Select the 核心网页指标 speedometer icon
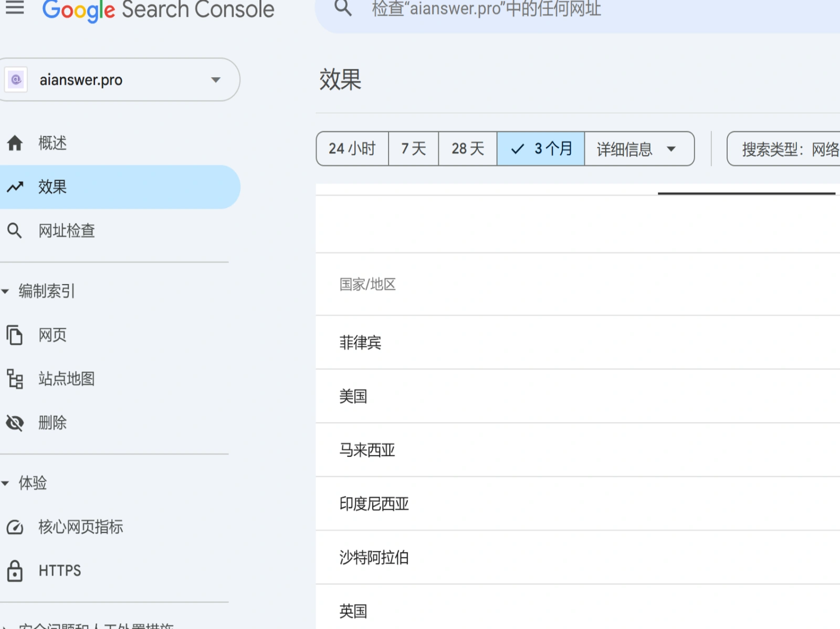Screen dimensions: 840x629 pyautogui.click(x=15, y=527)
